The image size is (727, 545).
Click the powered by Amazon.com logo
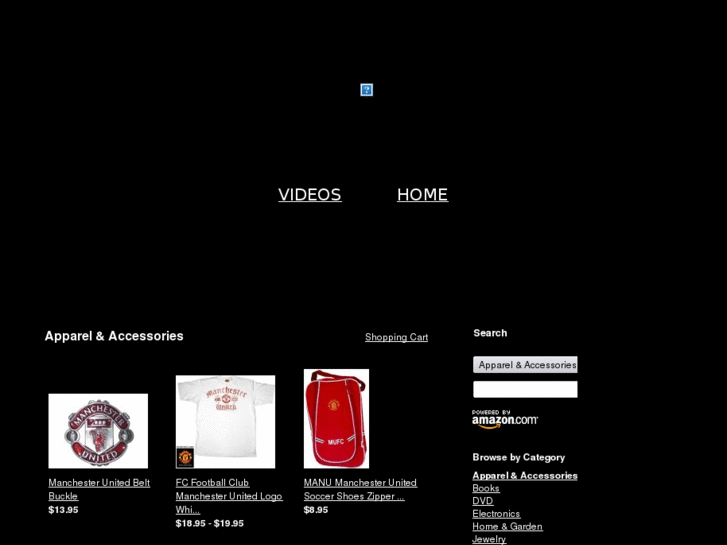[x=505, y=419]
